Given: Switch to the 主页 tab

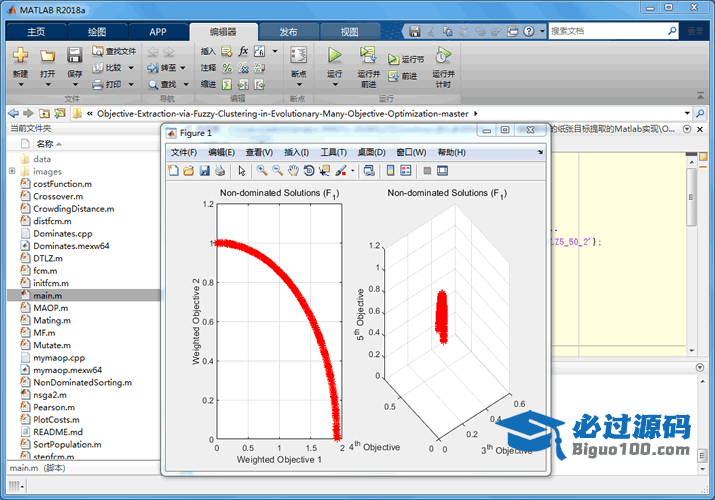Looking at the screenshot, I should (x=36, y=31).
